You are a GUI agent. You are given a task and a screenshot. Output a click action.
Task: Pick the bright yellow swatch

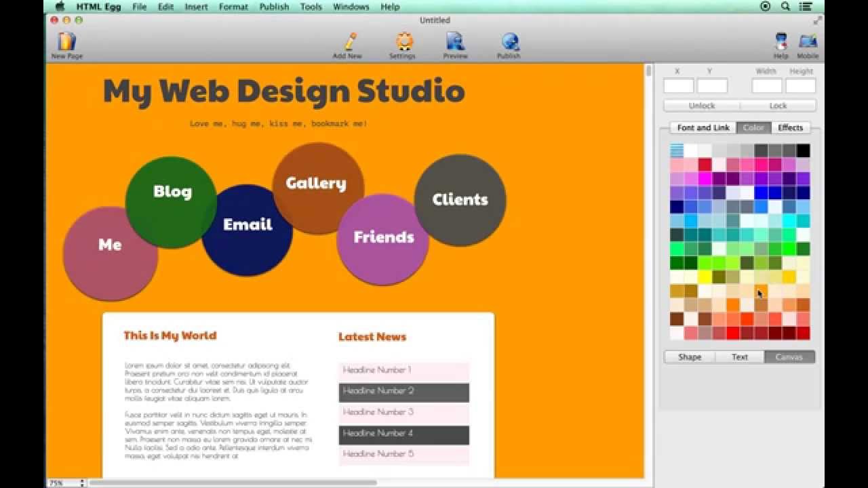pos(705,277)
